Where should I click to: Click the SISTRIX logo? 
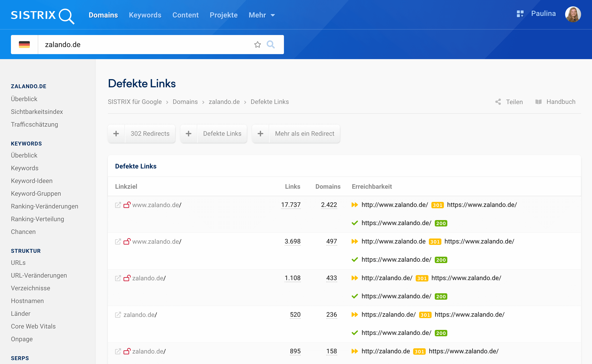42,16
